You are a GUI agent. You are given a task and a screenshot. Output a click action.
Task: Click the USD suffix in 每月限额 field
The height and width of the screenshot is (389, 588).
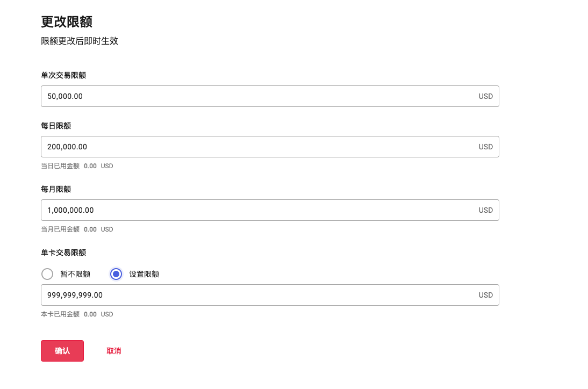pos(485,210)
